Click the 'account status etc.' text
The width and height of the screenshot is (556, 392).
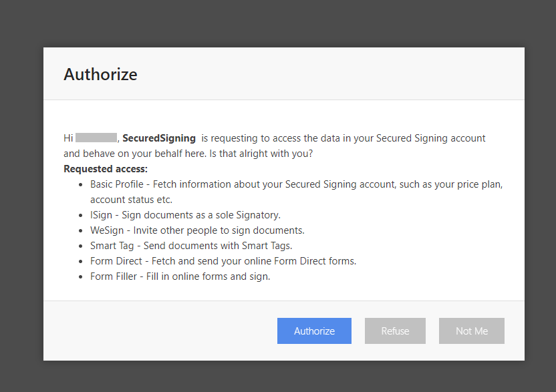click(x=131, y=200)
